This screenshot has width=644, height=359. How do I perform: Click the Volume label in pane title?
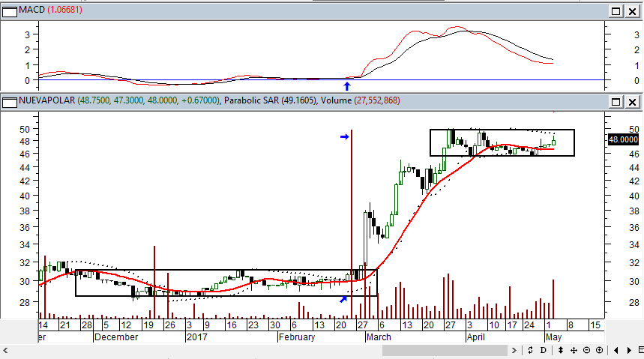coord(336,100)
